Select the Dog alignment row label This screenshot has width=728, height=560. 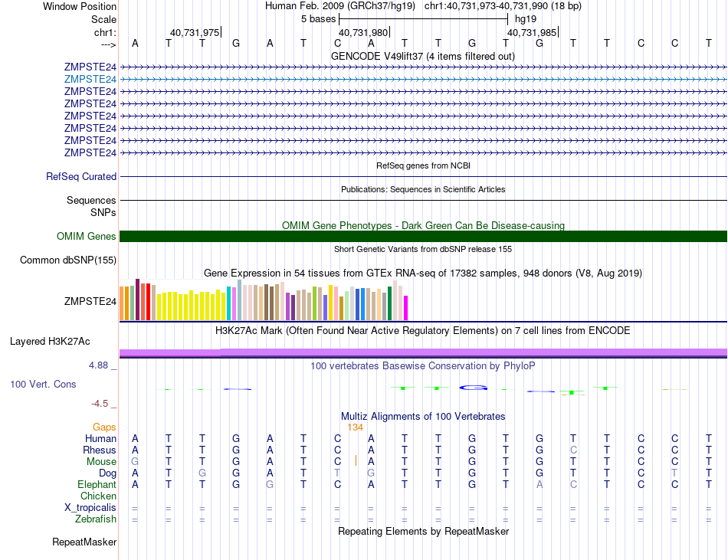pyautogui.click(x=108, y=473)
